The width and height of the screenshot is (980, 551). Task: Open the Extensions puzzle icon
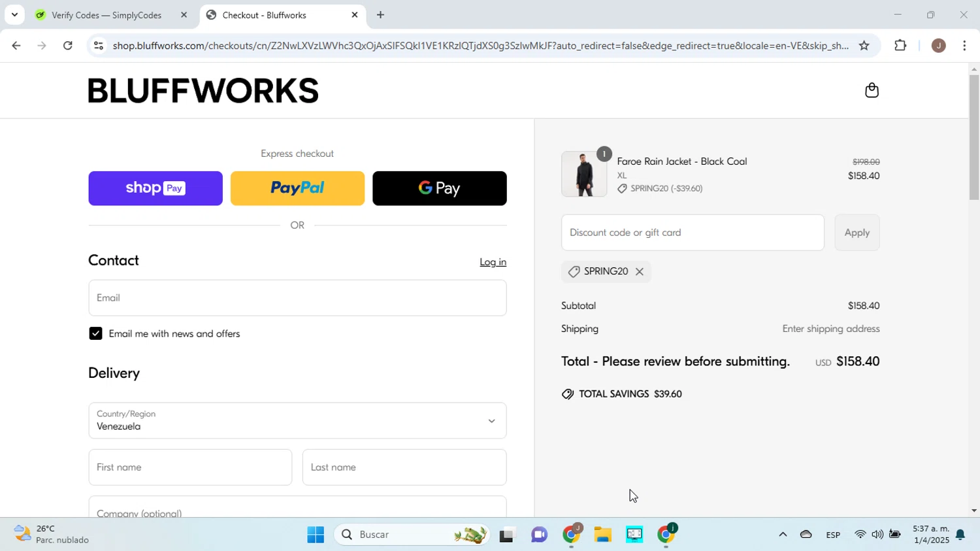click(x=900, y=46)
